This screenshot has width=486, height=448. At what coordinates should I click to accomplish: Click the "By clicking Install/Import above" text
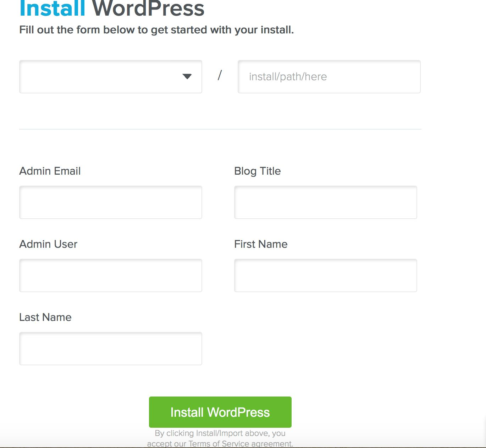(x=220, y=433)
